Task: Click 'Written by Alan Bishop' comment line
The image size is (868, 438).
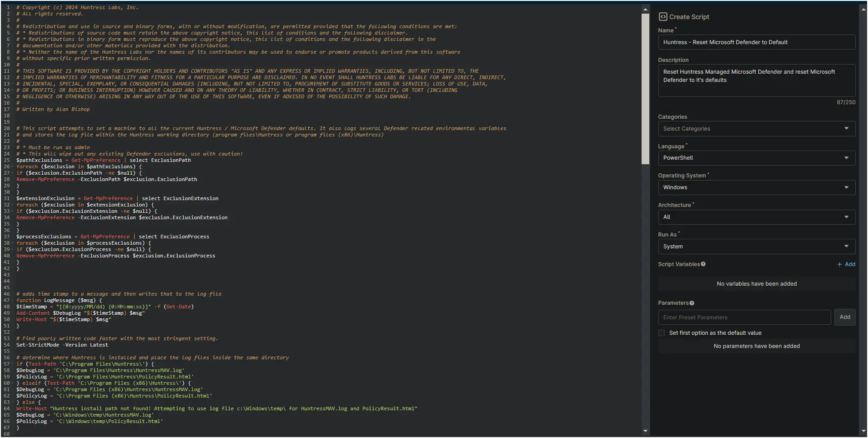Action: pyautogui.click(x=53, y=109)
